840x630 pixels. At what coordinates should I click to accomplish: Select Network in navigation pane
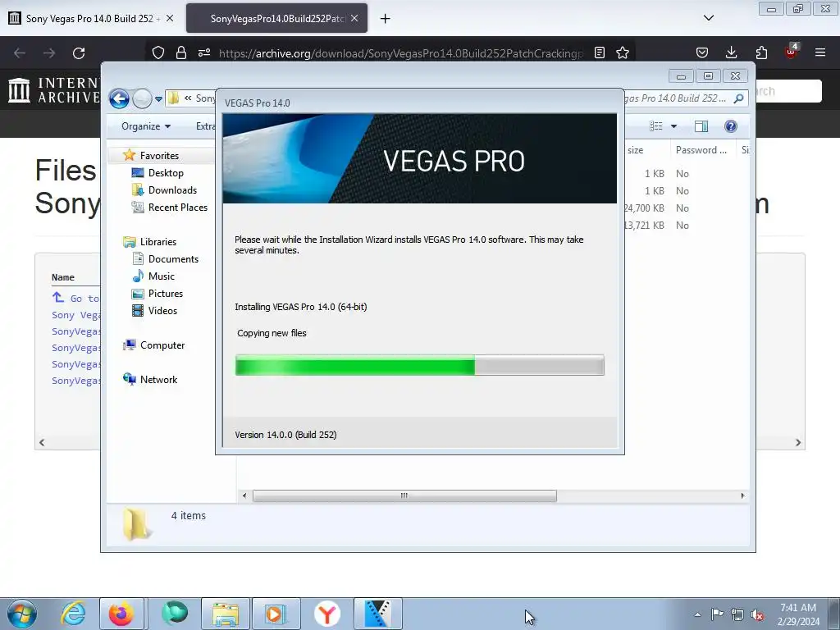[x=158, y=379]
